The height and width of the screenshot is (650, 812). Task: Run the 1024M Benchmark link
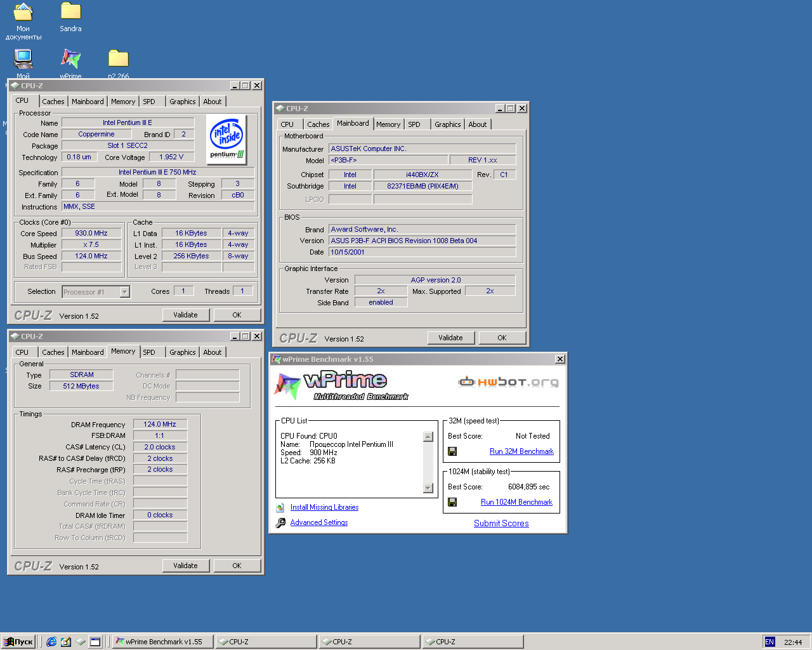click(516, 502)
